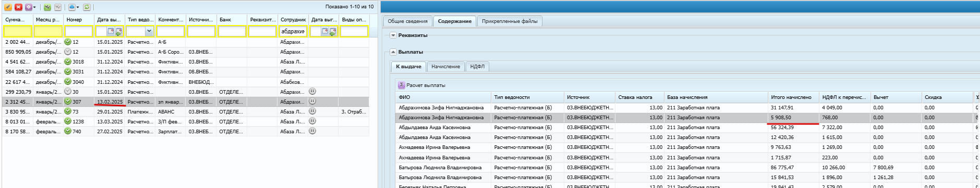The image size is (980, 188).
Task: Select the 'К выдаче' sub-tab
Action: (408, 67)
